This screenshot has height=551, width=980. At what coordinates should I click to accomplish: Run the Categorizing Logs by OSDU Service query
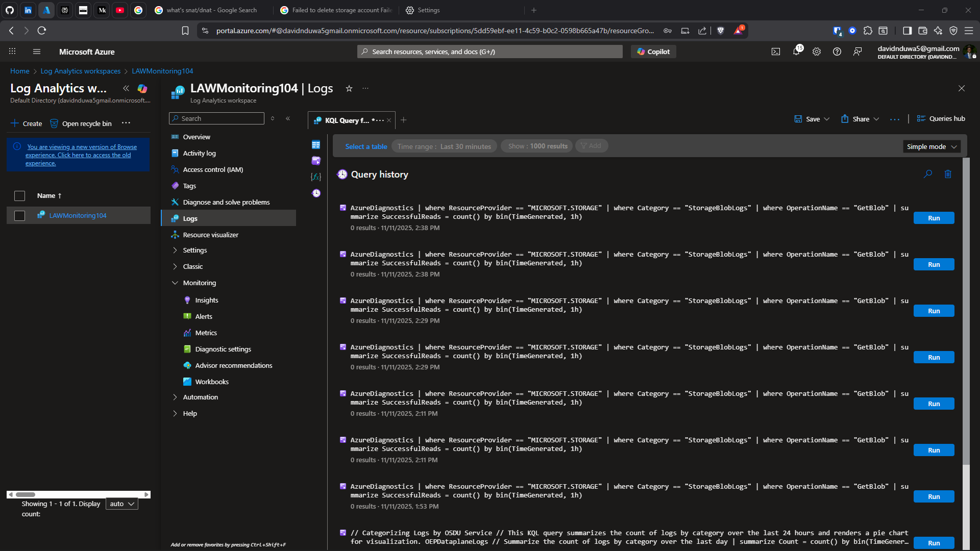(934, 543)
